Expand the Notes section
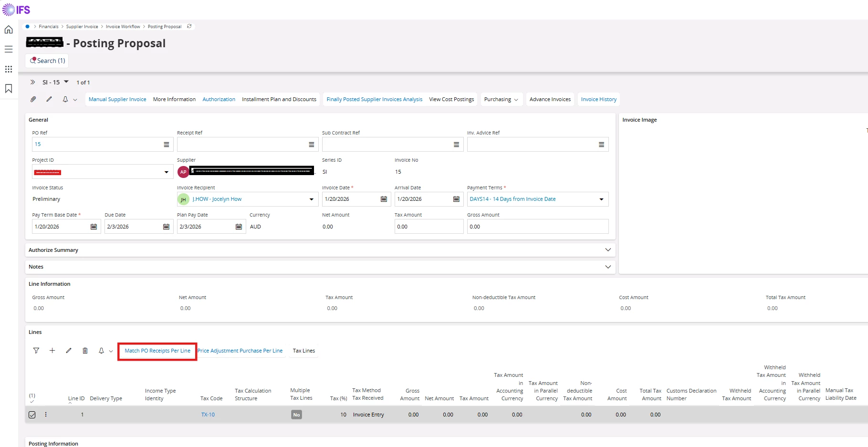 [x=607, y=267]
